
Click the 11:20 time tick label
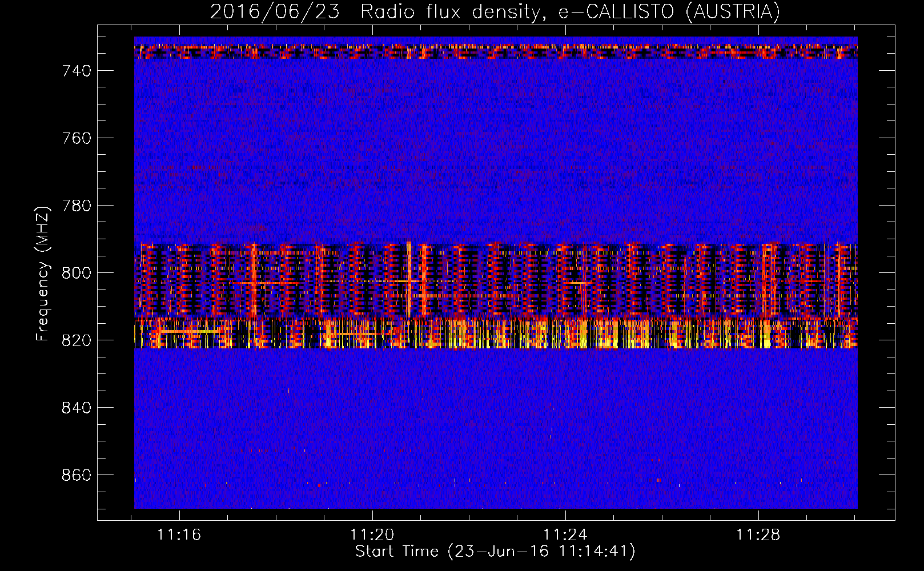(372, 535)
